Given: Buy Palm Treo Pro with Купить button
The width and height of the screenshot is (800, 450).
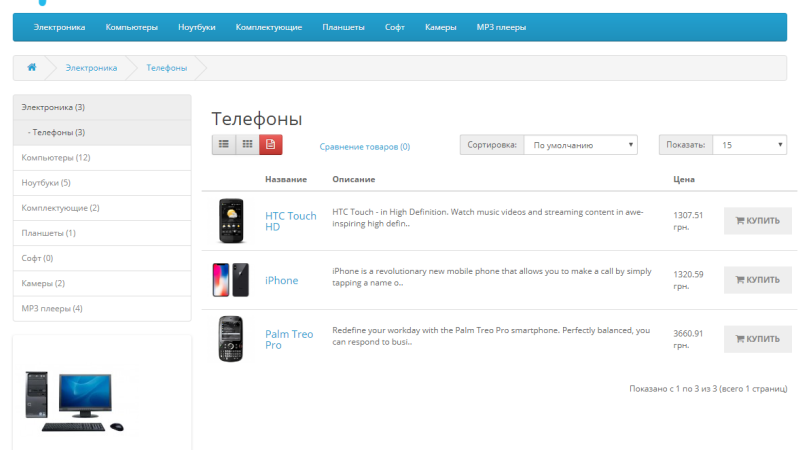Looking at the screenshot, I should tap(758, 339).
